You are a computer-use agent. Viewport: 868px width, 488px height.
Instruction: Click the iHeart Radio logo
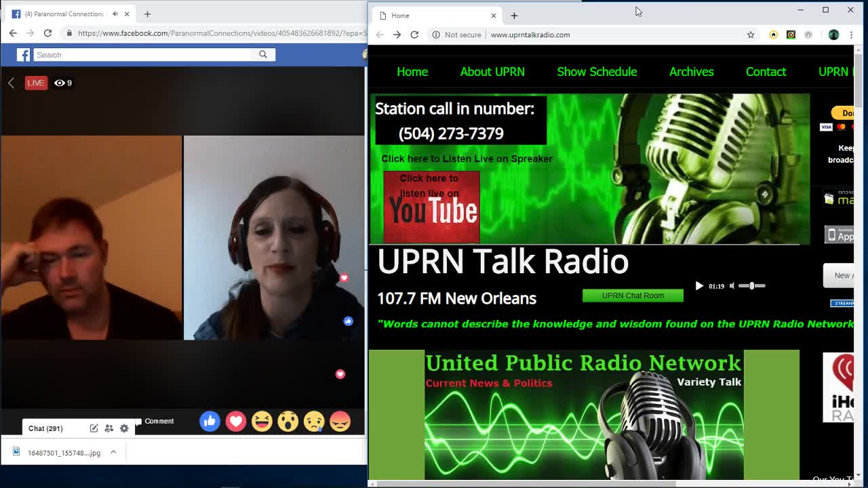coord(838,388)
